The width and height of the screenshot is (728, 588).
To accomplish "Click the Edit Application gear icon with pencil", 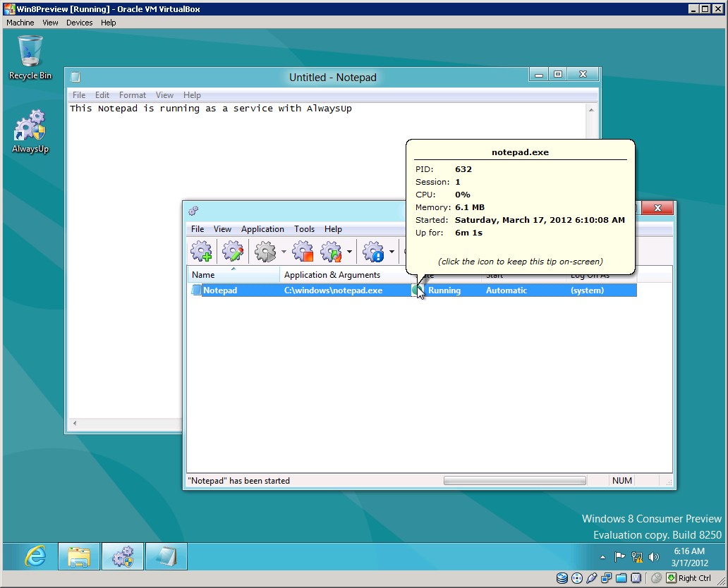I will pyautogui.click(x=233, y=251).
